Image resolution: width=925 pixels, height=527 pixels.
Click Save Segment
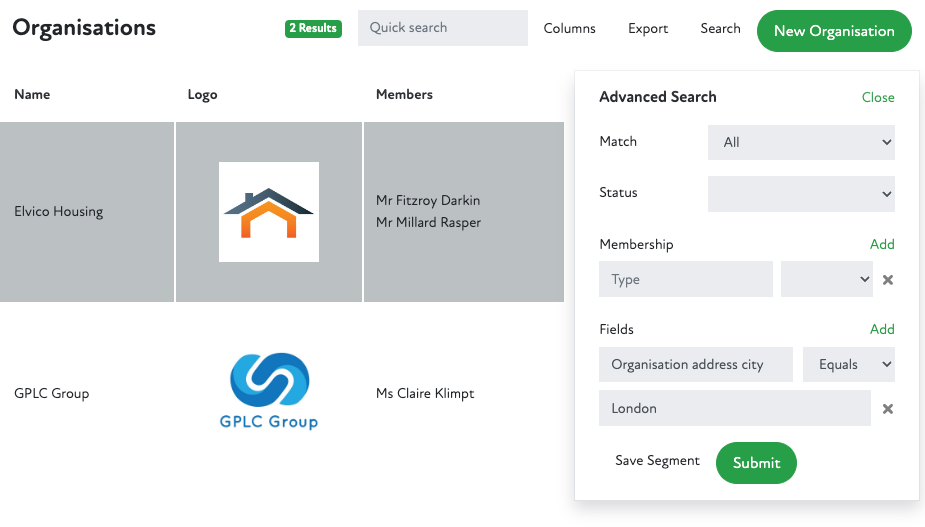[x=657, y=461]
